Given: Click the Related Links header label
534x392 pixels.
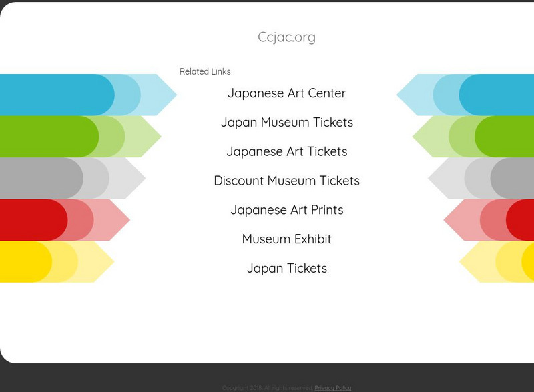Looking at the screenshot, I should (x=204, y=71).
